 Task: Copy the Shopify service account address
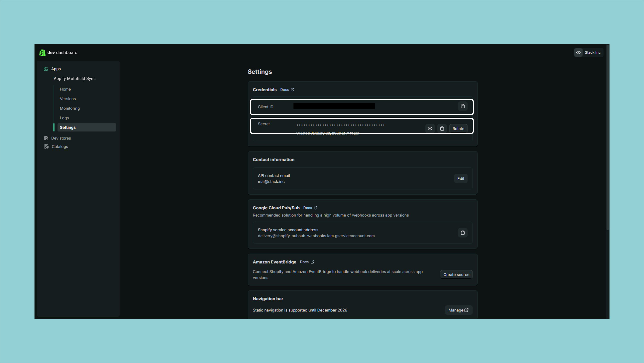click(463, 233)
